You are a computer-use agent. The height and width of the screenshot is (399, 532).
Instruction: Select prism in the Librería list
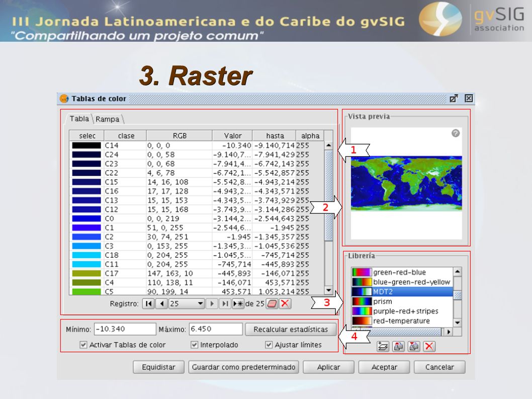(402, 301)
